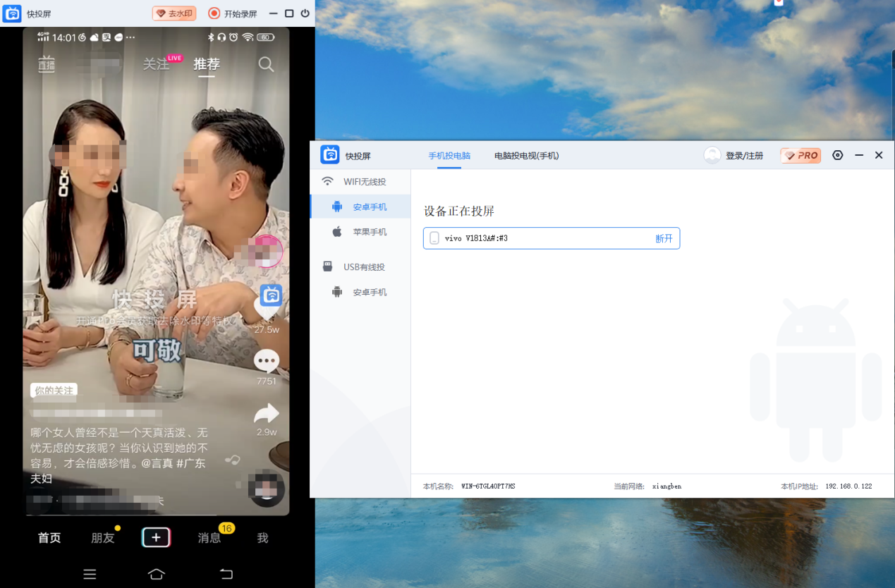This screenshot has height=588, width=895.
Task: Open the 首页 tab in the phone bottom bar
Action: pyautogui.click(x=49, y=538)
